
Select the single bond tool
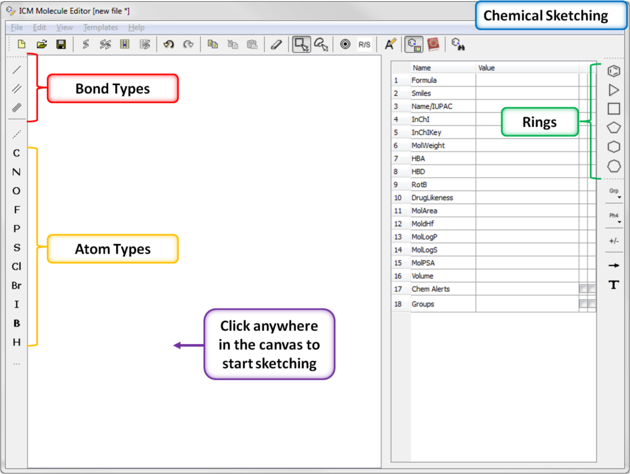pyautogui.click(x=17, y=71)
